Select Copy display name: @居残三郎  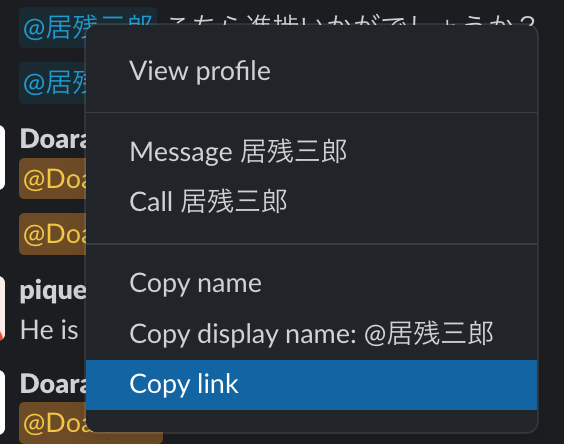311,334
